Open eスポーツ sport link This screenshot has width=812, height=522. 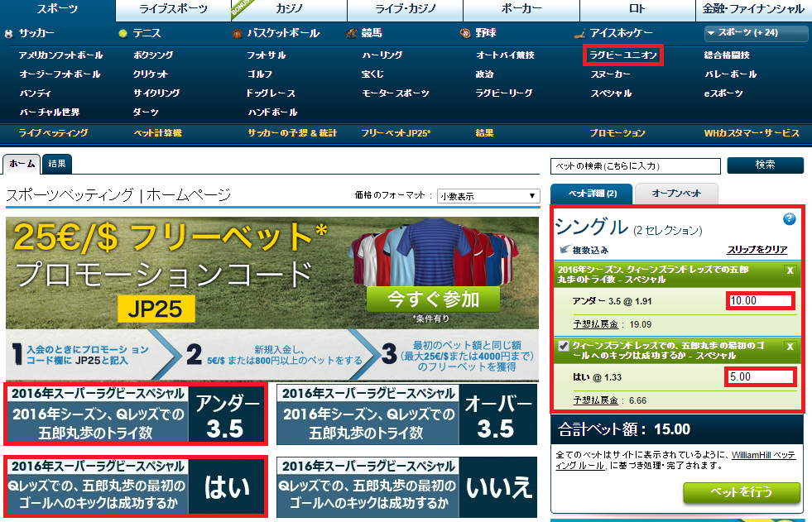(723, 93)
